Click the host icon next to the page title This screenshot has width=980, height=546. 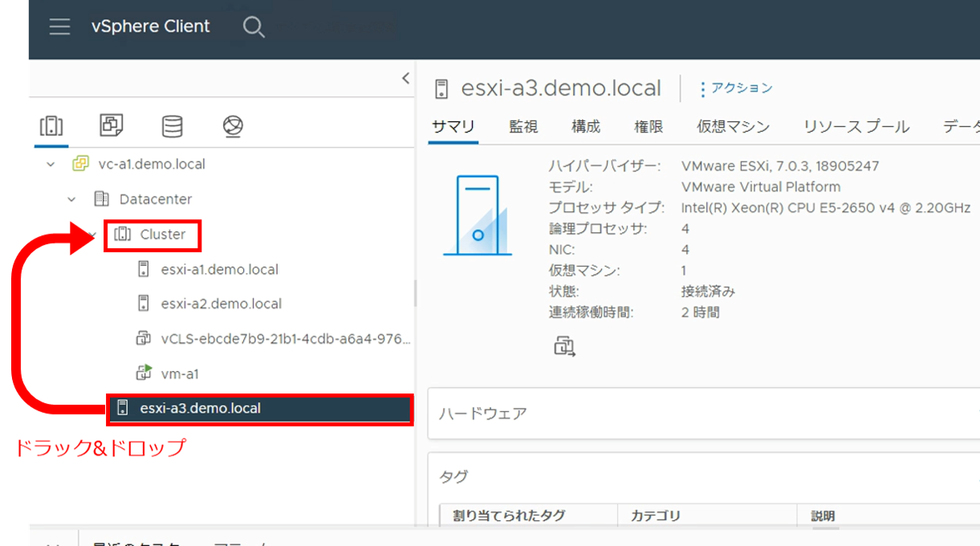tap(441, 88)
